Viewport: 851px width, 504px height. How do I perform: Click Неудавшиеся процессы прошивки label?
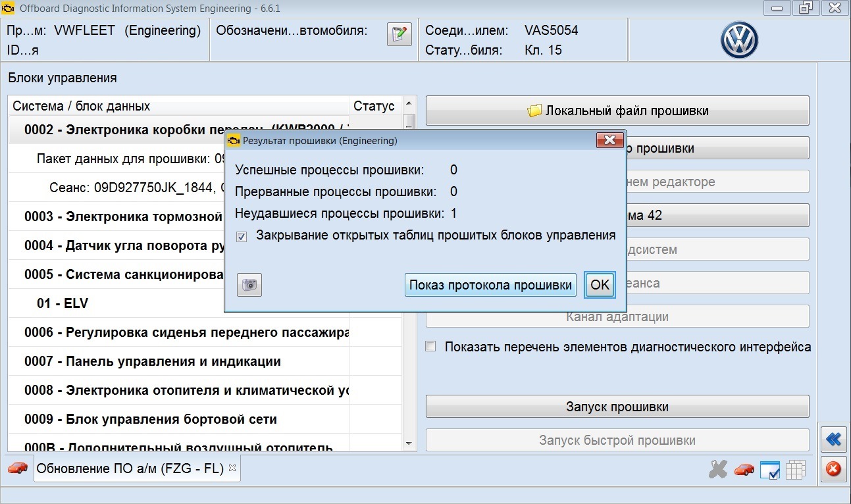point(340,214)
